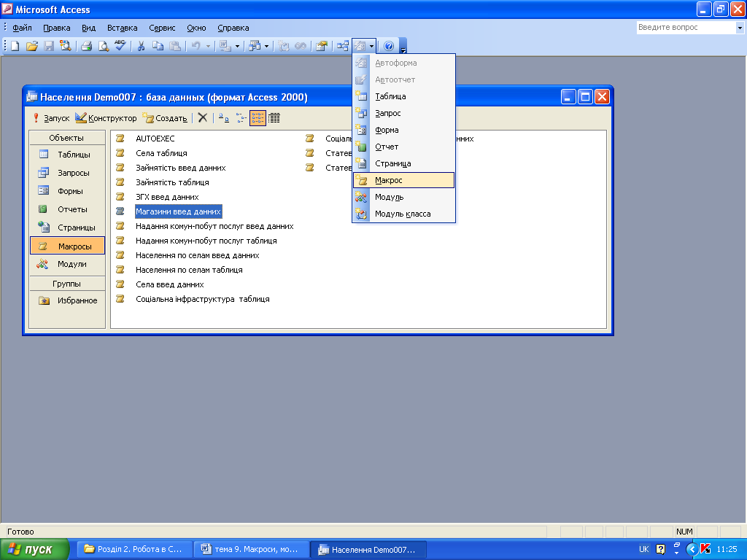Click the Script Editor toolbar icon
Screen dimensions: 747x560
pyautogui.click(x=301, y=46)
